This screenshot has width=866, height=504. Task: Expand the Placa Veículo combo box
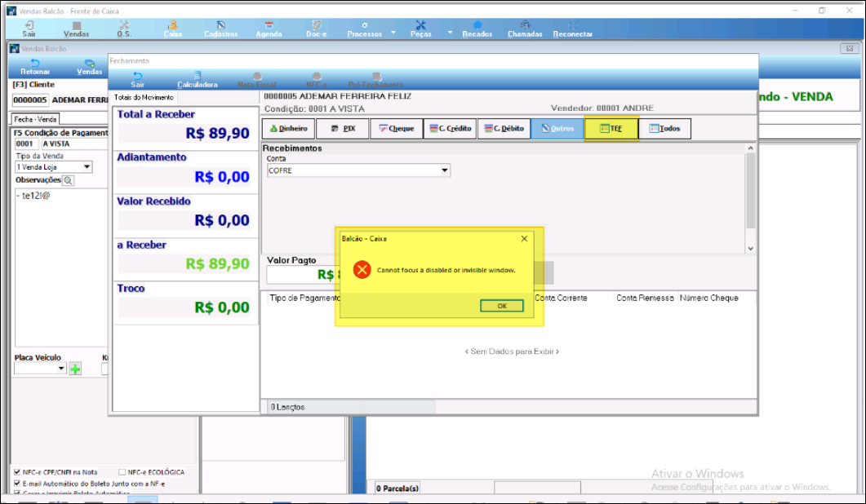[x=60, y=369]
